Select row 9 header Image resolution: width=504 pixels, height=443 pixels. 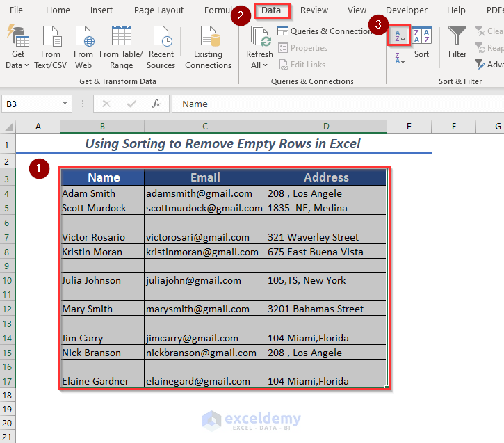coord(7,266)
